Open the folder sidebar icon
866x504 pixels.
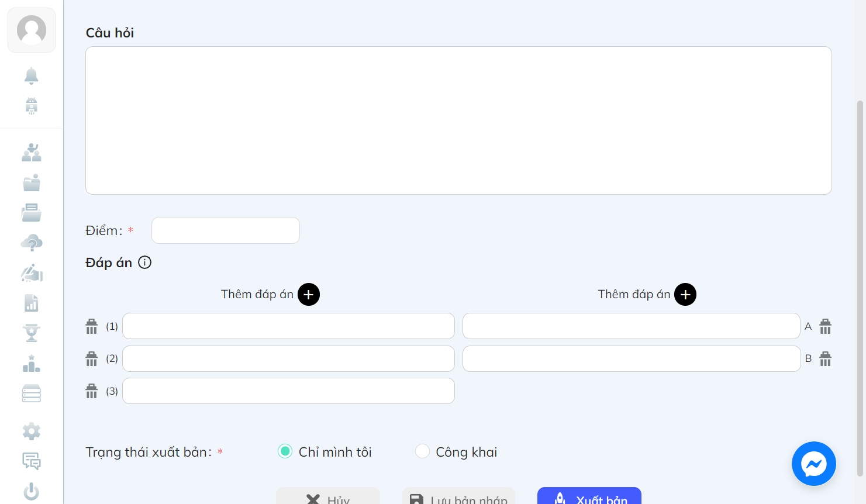[x=32, y=182]
